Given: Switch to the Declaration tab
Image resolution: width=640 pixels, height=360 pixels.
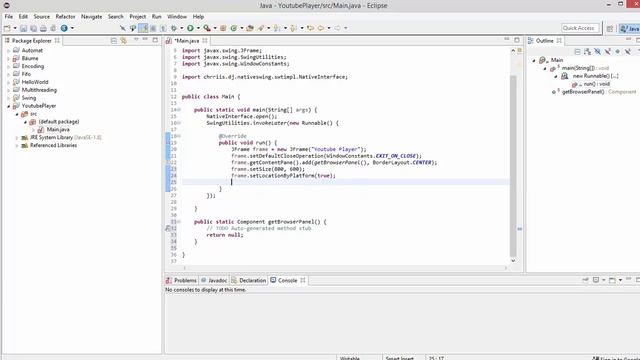Looking at the screenshot, I should pos(249,280).
